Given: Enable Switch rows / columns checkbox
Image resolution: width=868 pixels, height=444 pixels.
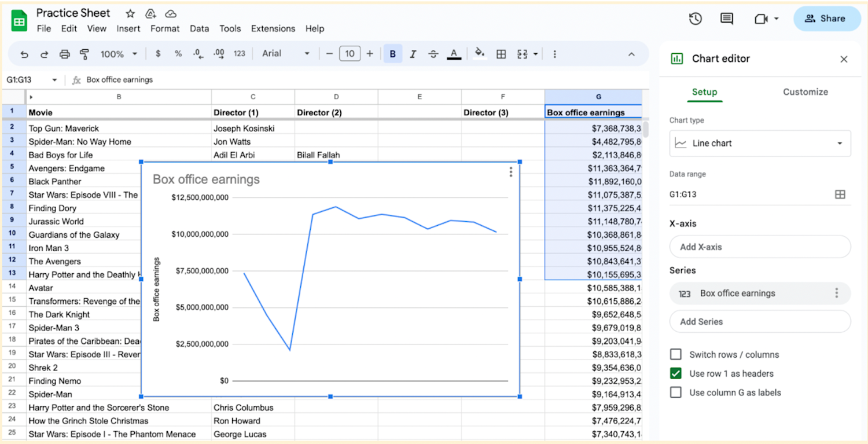Looking at the screenshot, I should [675, 354].
